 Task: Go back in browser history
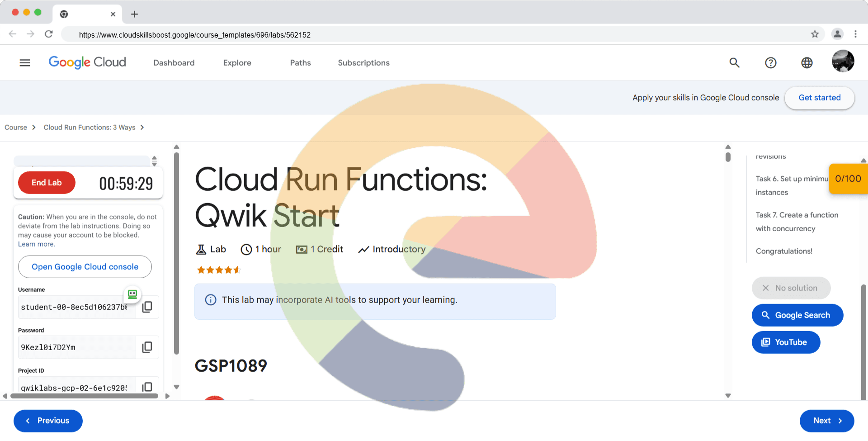pyautogui.click(x=13, y=34)
